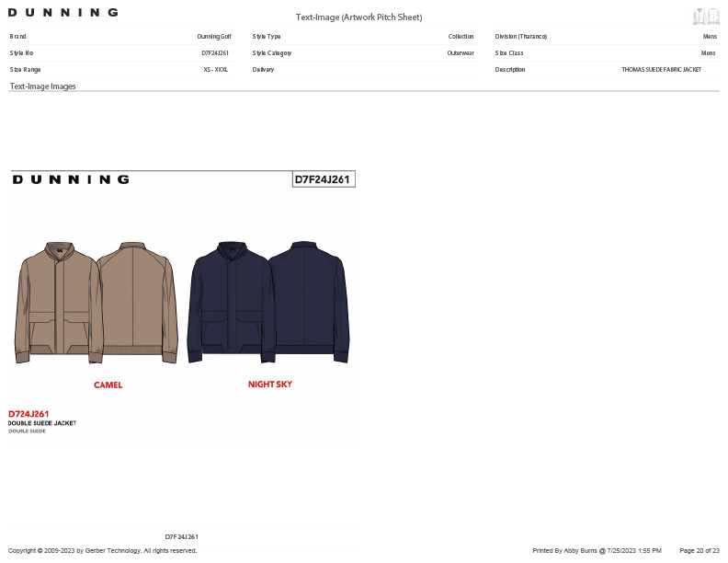Click the camel jacket front view

click(59, 303)
